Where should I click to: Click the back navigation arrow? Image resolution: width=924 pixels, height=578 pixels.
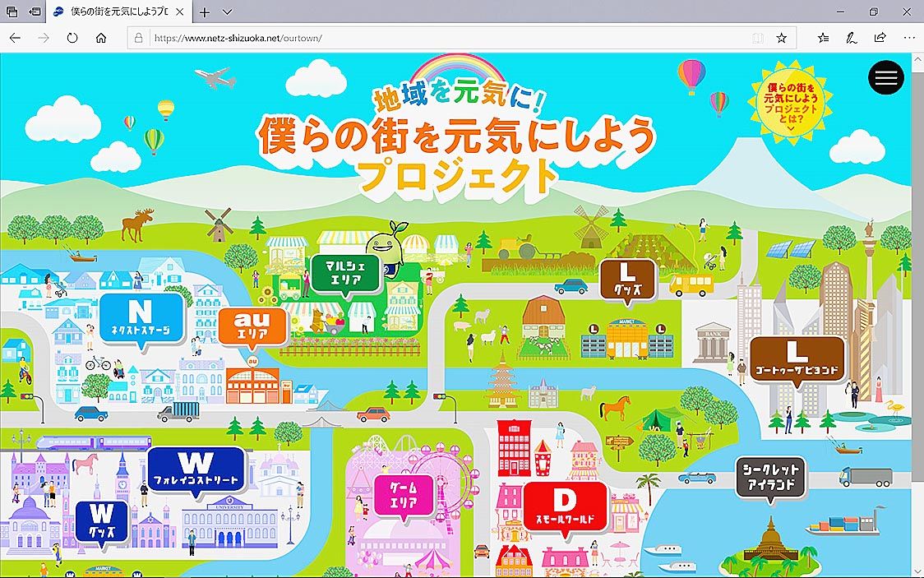[15, 38]
